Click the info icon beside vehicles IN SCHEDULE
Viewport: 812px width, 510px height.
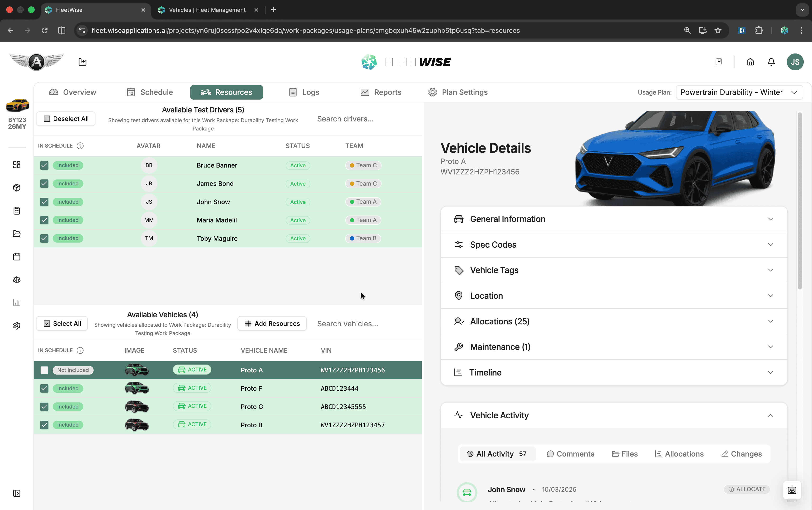(80, 351)
